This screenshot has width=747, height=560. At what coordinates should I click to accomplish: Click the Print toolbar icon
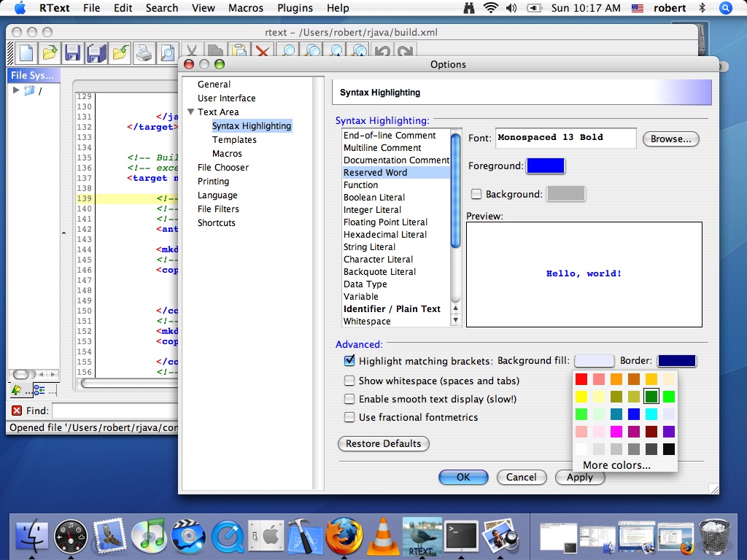(x=144, y=52)
